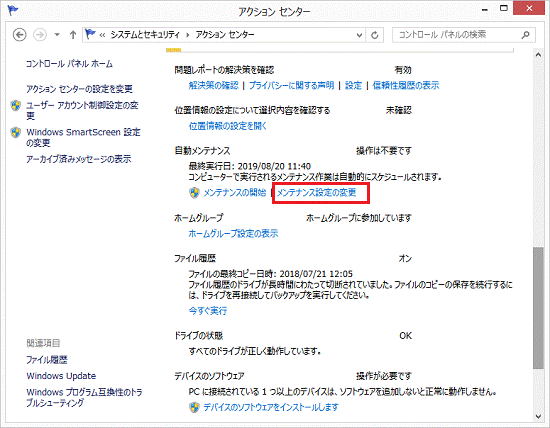
Task: Click the shield icon beside Windows SmartScreen
Action: 15,132
